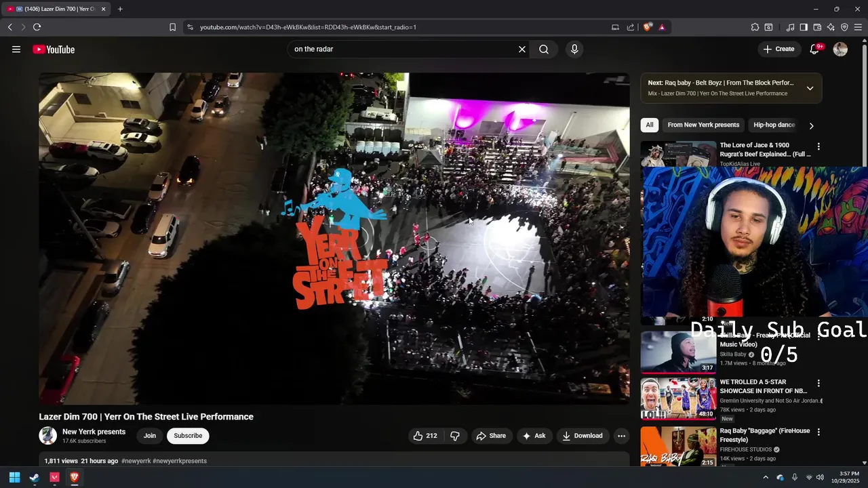Open options for Raq Baby Baggage video
The image size is (868, 488).
pos(818,432)
